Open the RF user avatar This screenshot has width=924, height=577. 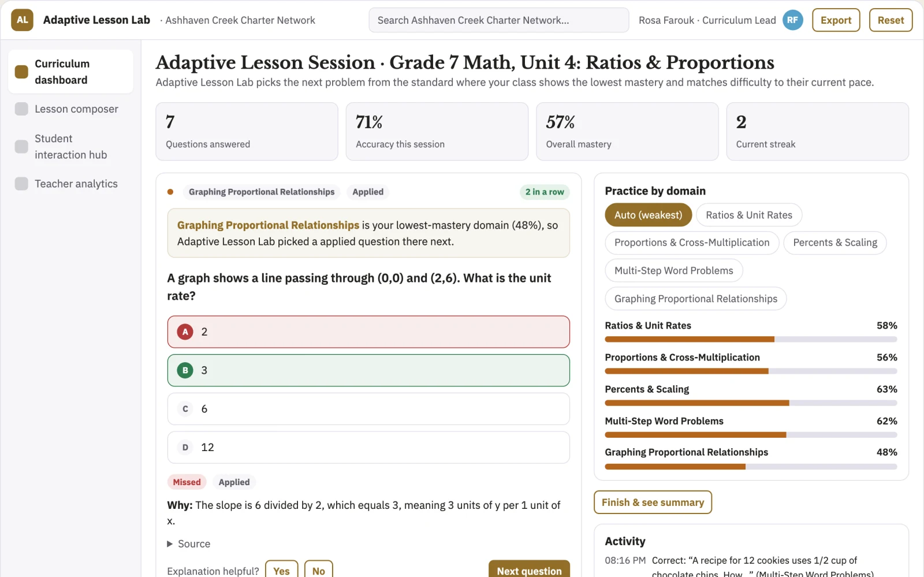[x=792, y=20]
